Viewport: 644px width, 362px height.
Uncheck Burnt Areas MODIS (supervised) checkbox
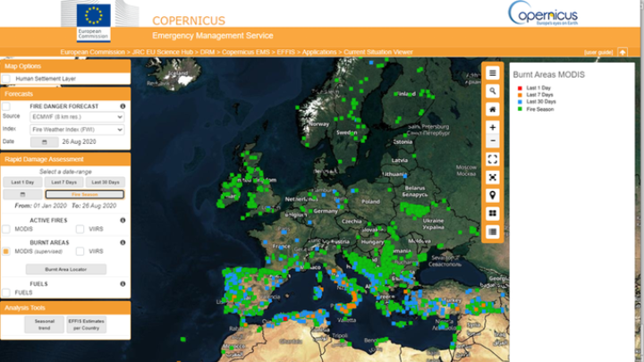pyautogui.click(x=6, y=251)
